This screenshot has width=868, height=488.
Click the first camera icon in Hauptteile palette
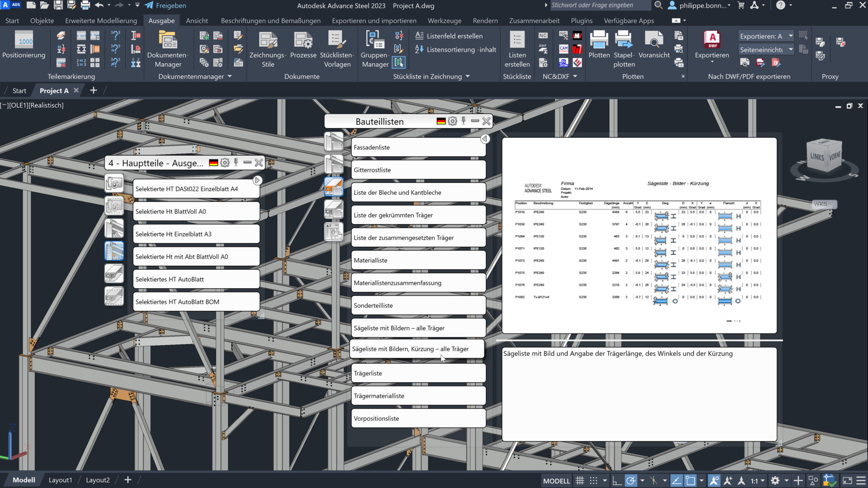[x=114, y=183]
